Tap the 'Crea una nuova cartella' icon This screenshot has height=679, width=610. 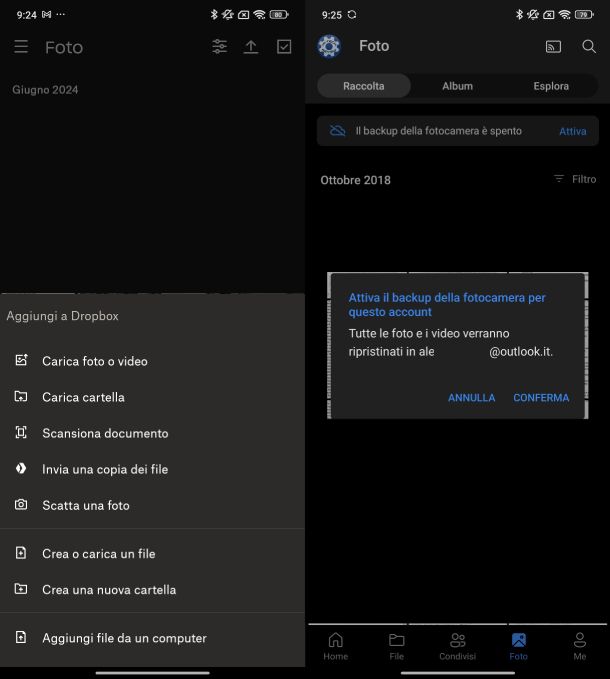pyautogui.click(x=21, y=588)
